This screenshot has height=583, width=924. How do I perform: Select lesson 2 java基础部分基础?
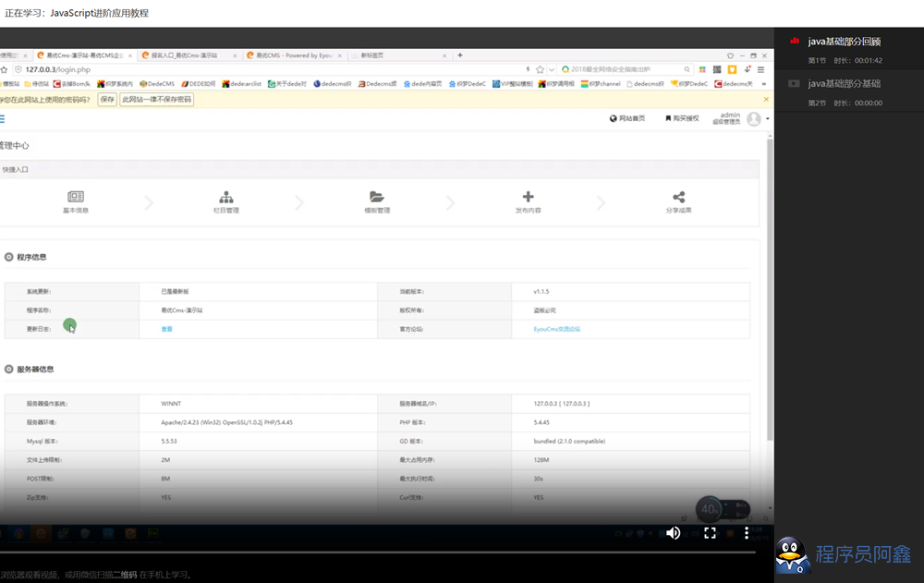click(x=844, y=83)
